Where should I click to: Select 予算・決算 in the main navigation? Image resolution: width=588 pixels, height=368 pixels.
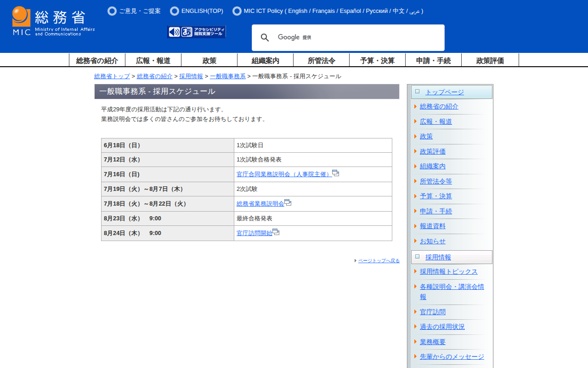[377, 60]
